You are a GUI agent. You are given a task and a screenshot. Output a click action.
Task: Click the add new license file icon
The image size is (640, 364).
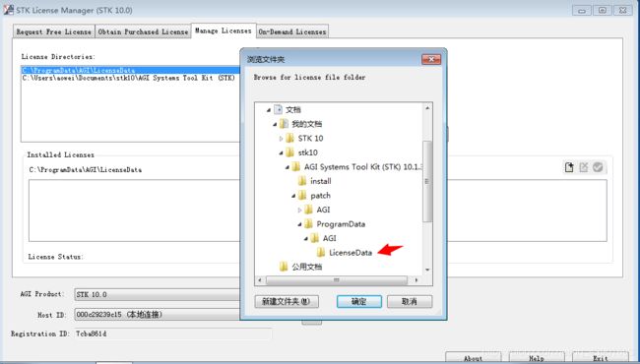[569, 167]
